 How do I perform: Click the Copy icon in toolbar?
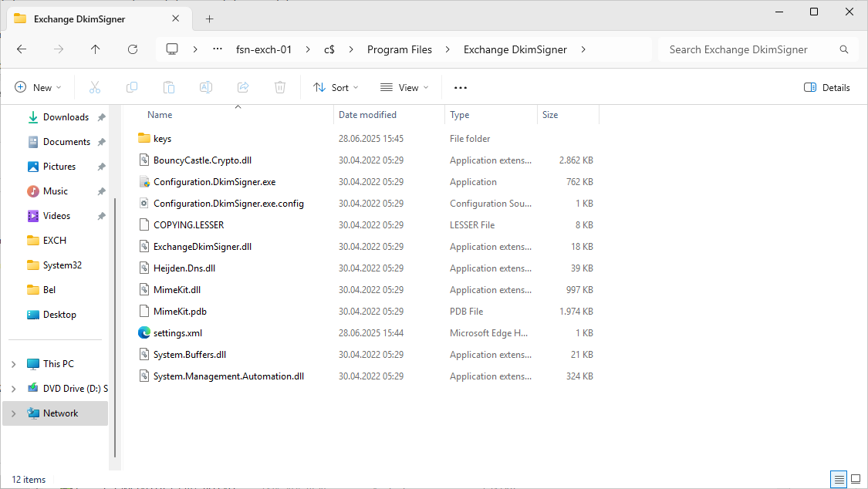(132, 87)
